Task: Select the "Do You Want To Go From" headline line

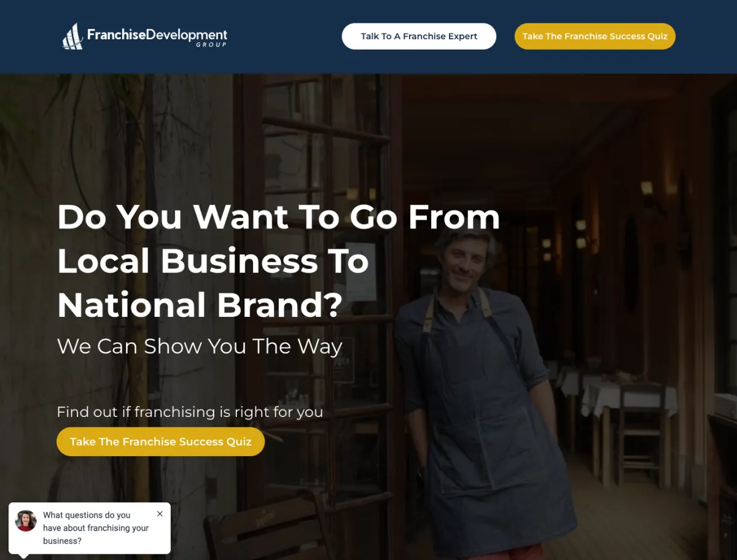Action: click(279, 216)
